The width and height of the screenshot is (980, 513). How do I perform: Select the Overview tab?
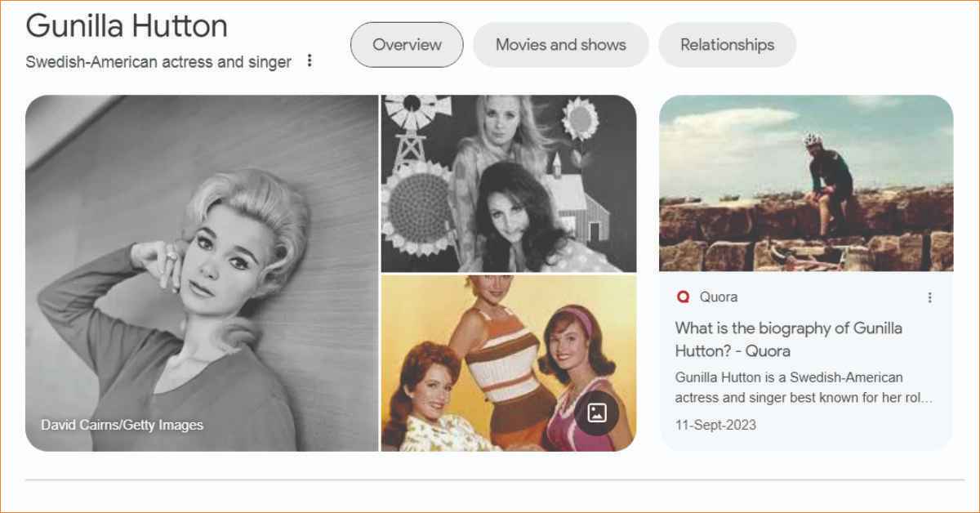(407, 45)
